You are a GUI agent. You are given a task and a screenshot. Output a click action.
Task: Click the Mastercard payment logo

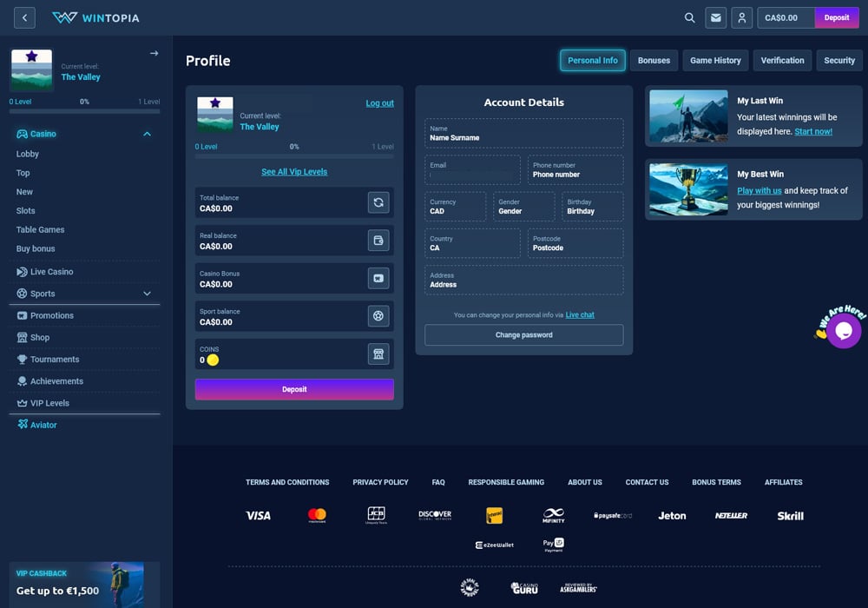[317, 516]
